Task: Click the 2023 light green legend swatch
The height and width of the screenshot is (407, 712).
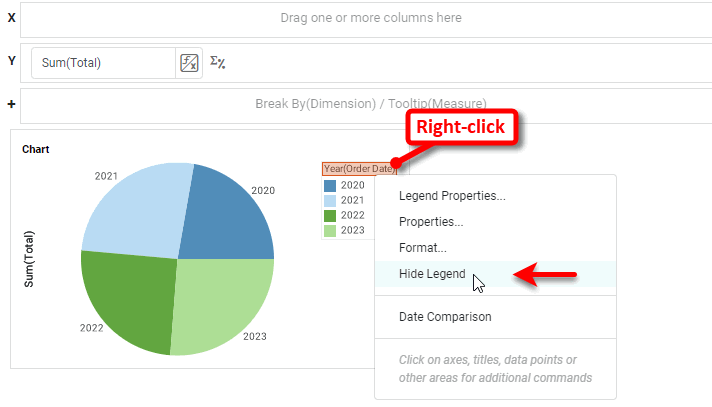Action: coord(330,230)
